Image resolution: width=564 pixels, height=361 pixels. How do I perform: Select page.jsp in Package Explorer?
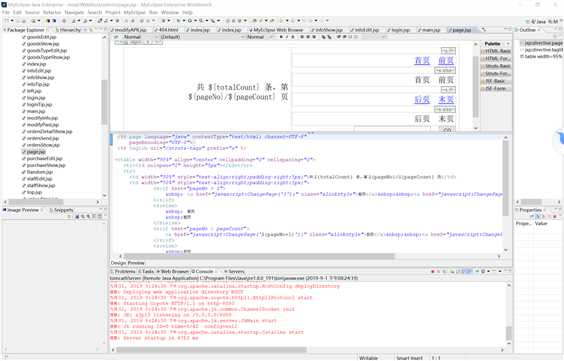[x=36, y=152]
